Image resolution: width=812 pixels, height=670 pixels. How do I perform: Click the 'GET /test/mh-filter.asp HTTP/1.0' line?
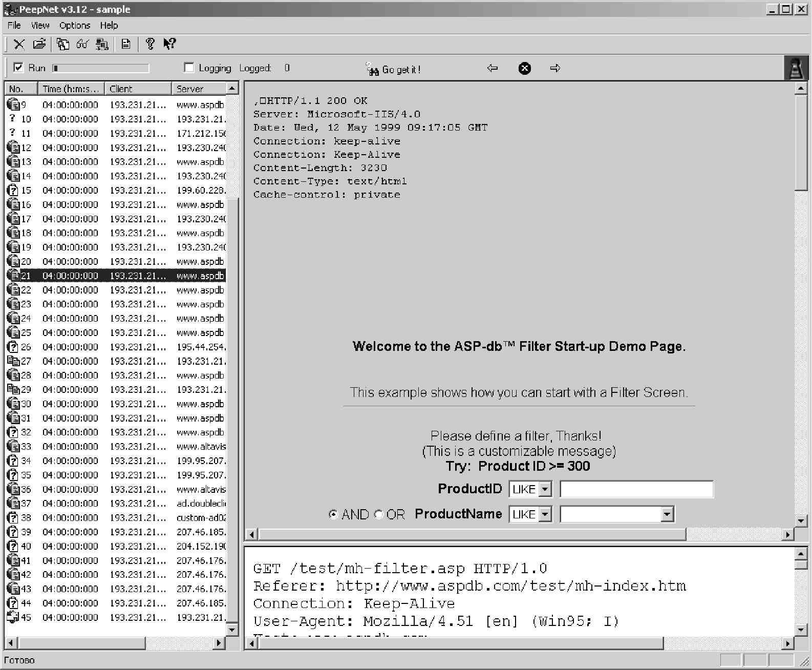point(400,569)
